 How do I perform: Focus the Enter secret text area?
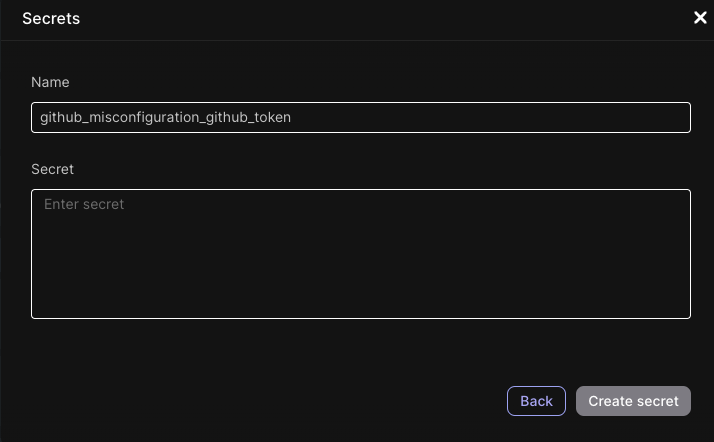(360, 254)
